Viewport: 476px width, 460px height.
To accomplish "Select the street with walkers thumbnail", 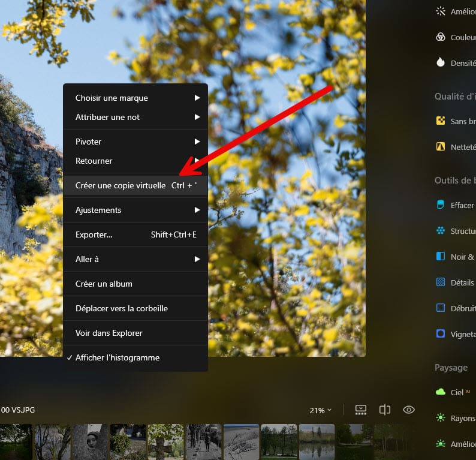I will point(203,442).
